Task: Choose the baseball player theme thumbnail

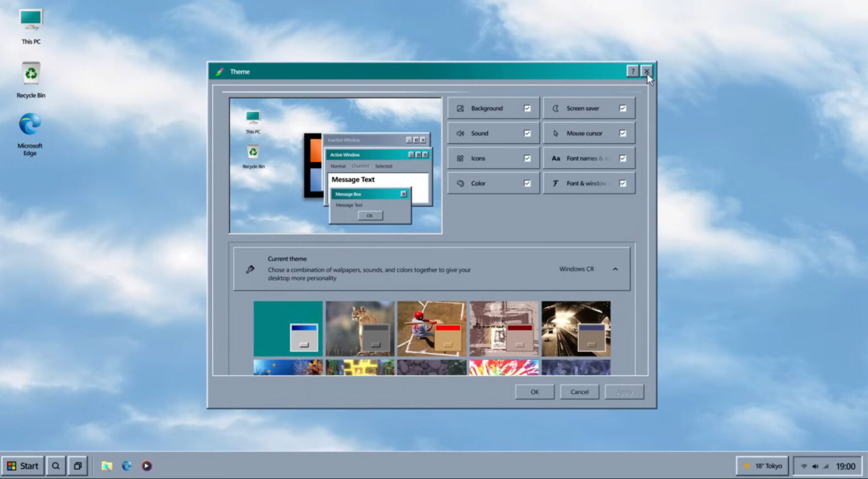Action: click(x=432, y=328)
